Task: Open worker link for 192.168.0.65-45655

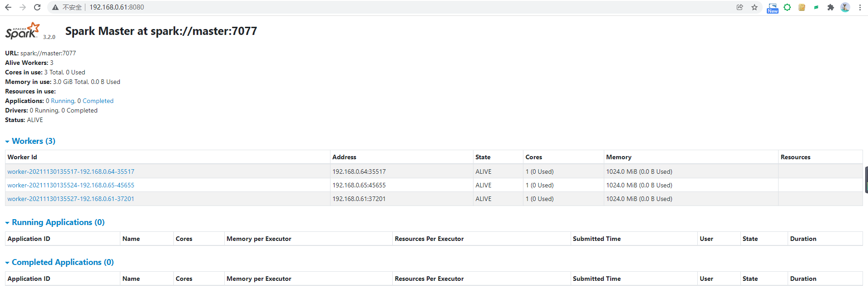Action: click(71, 185)
